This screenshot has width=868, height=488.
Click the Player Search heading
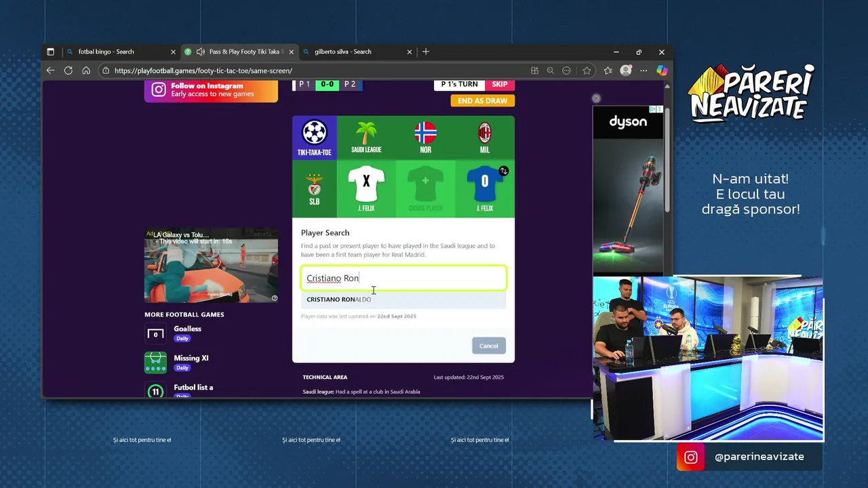325,232
